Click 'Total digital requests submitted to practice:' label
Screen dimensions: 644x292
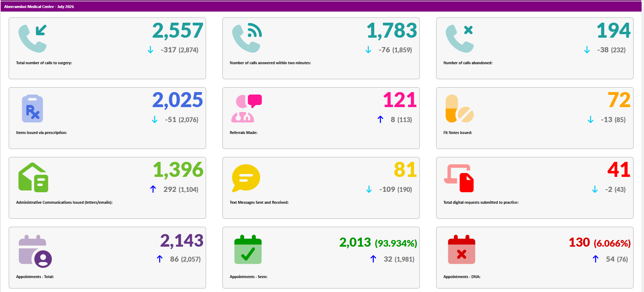(481, 202)
